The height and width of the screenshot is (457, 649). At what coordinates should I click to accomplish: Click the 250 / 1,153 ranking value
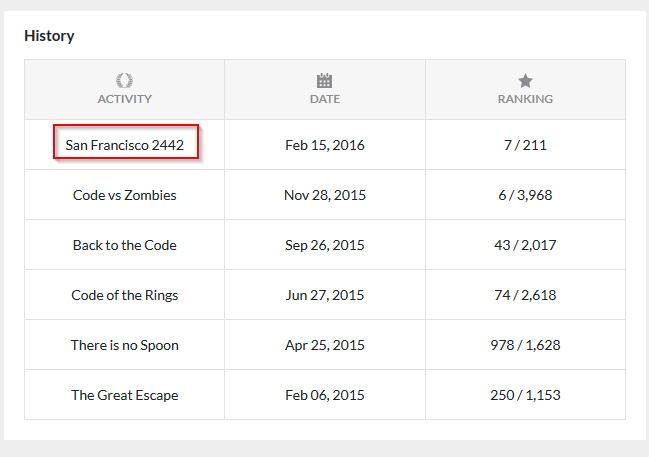(525, 395)
